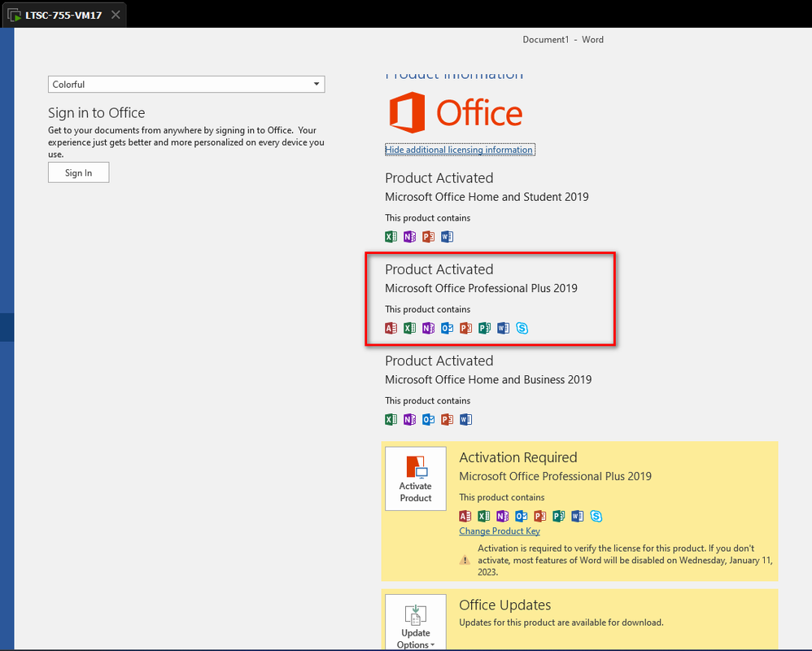812x651 pixels.
Task: Click Publisher icon in activated Professional Plus 2019
Action: tap(484, 328)
